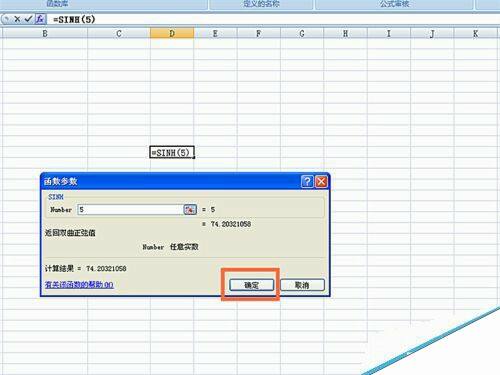Close the function arguments dialog
Screen dimensions: 500x375
(x=321, y=181)
